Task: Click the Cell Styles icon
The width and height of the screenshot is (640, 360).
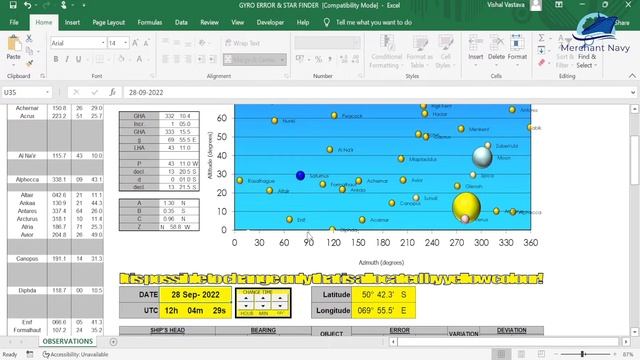Action: pyautogui.click(x=445, y=43)
